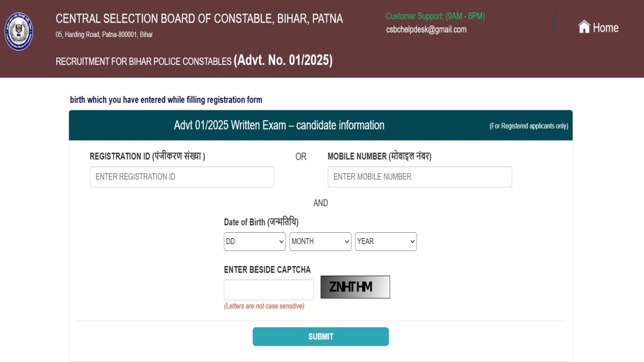Open the Home link text
644x362 pixels.
tap(605, 28)
